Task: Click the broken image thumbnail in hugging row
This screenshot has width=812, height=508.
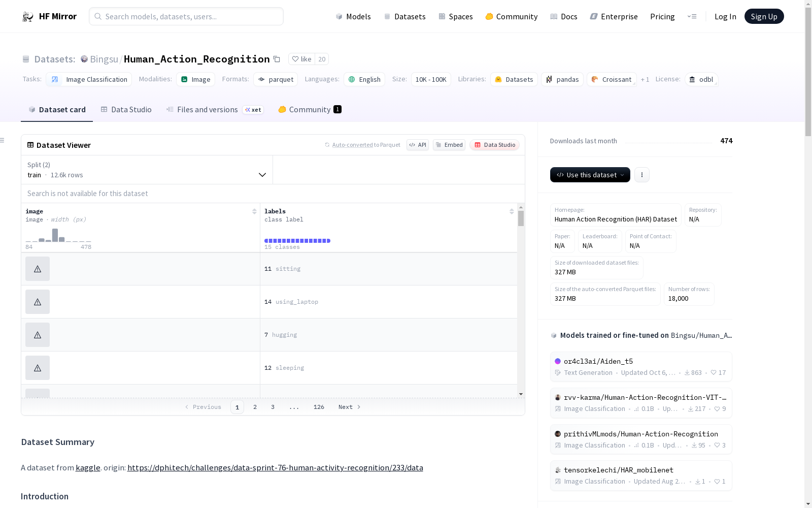Action: 38,335
